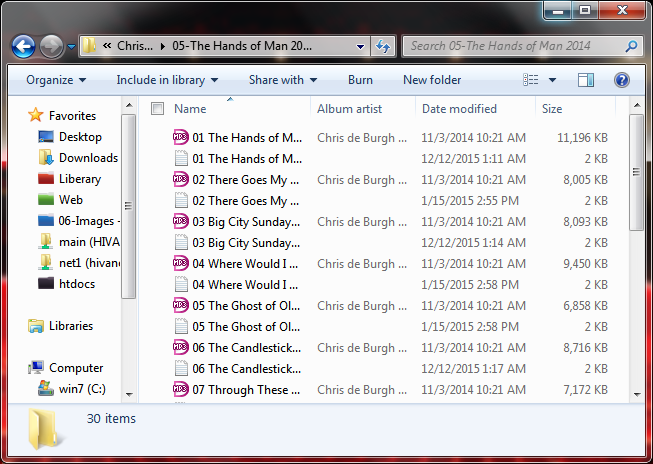Open the Share with dropdown

click(x=282, y=80)
